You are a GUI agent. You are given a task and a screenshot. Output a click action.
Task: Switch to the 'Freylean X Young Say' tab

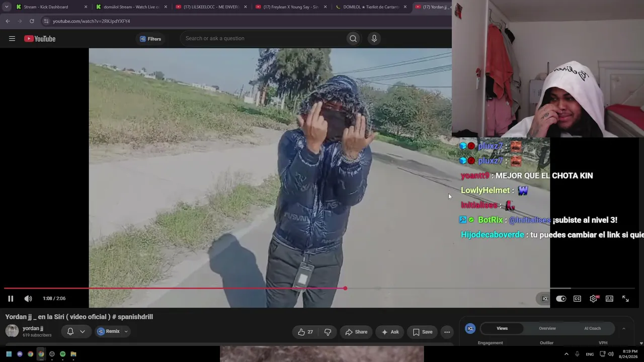tap(291, 7)
